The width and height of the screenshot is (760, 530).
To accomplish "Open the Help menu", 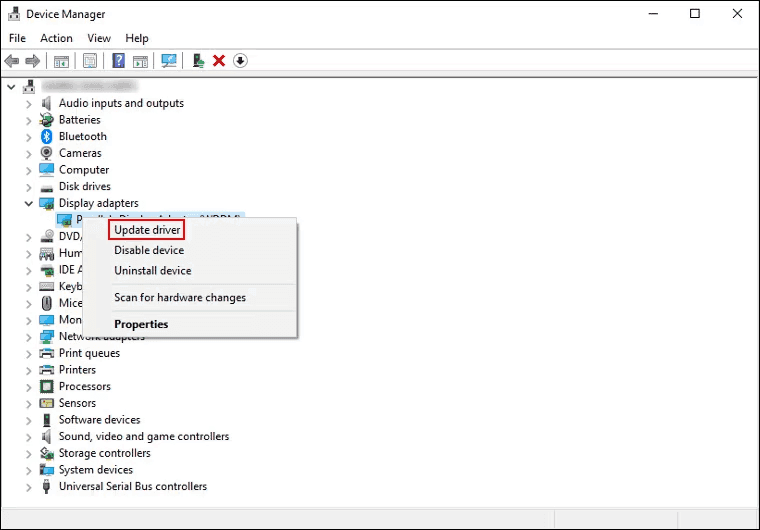I will tap(137, 38).
